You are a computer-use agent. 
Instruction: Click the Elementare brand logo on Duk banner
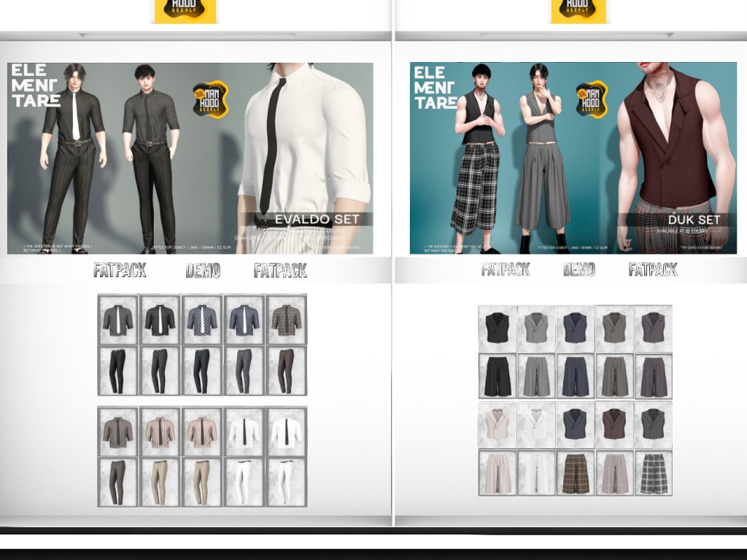pos(436,87)
